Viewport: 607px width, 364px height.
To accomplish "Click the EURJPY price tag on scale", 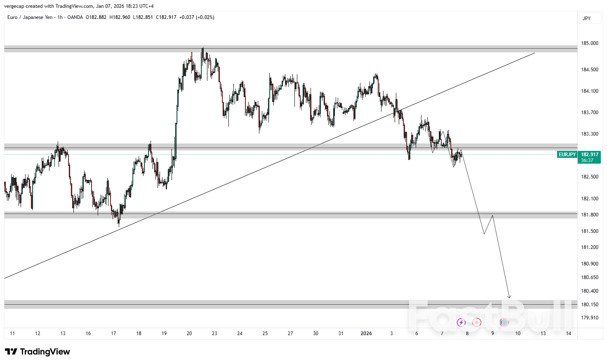I will point(567,154).
